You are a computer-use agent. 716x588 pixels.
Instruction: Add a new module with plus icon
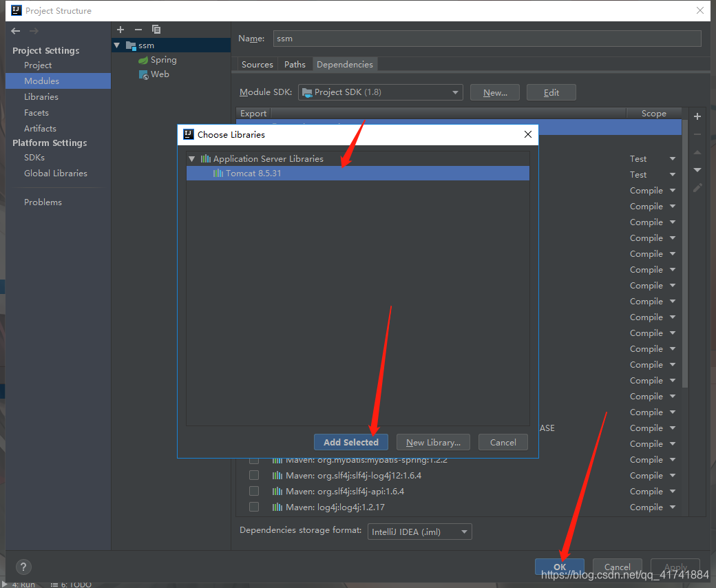click(x=120, y=30)
